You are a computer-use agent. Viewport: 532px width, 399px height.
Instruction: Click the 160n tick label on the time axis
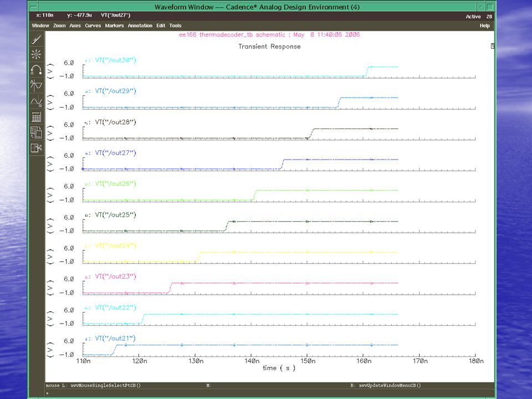(364, 361)
